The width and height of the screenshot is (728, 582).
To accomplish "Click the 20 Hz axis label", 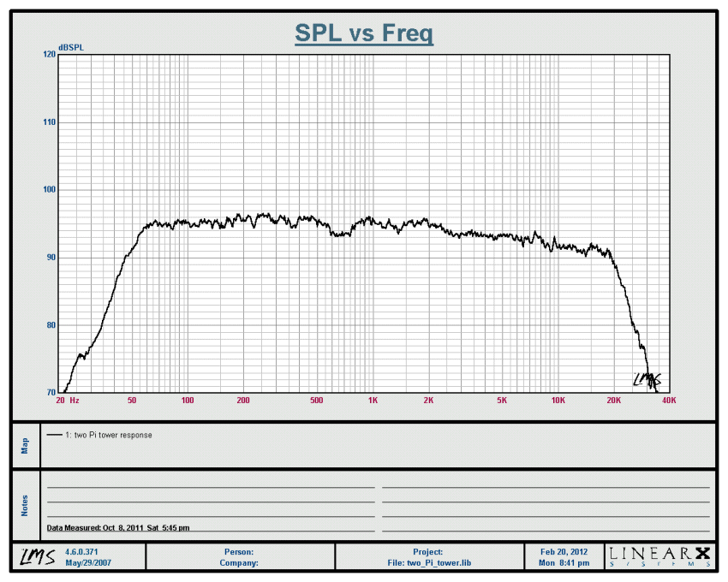I will point(67,401).
